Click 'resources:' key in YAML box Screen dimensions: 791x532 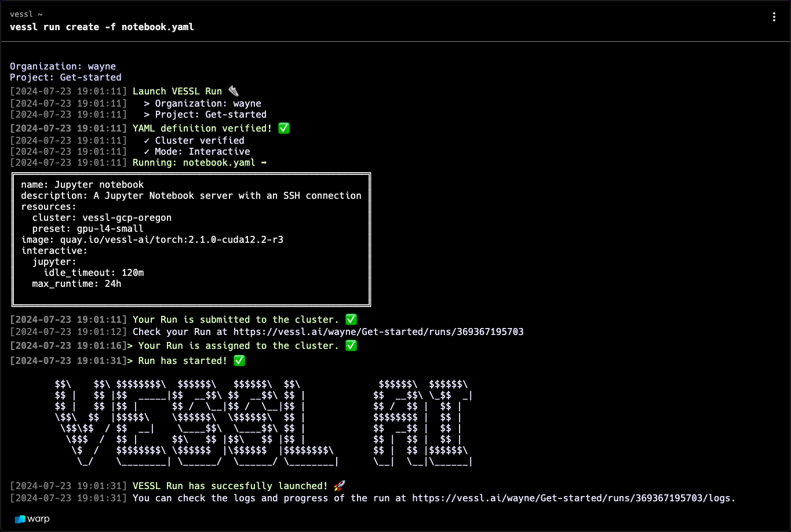click(49, 206)
